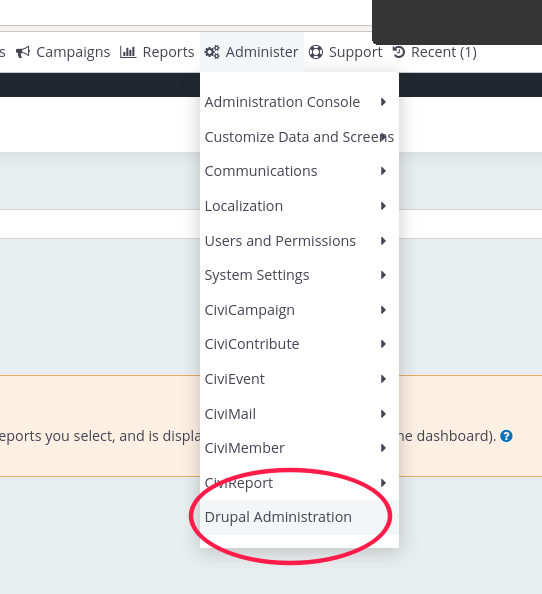The width and height of the screenshot is (542, 594).
Task: Select CiviMember menu item
Action: point(299,448)
